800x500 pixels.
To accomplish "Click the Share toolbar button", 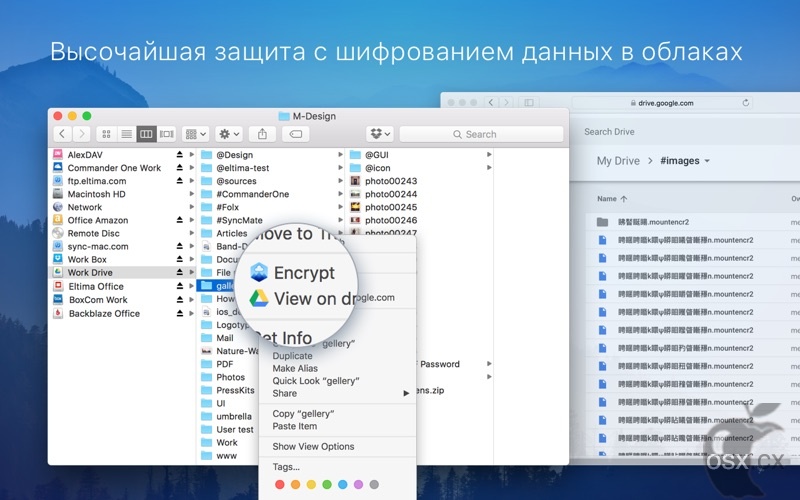I will click(x=262, y=134).
